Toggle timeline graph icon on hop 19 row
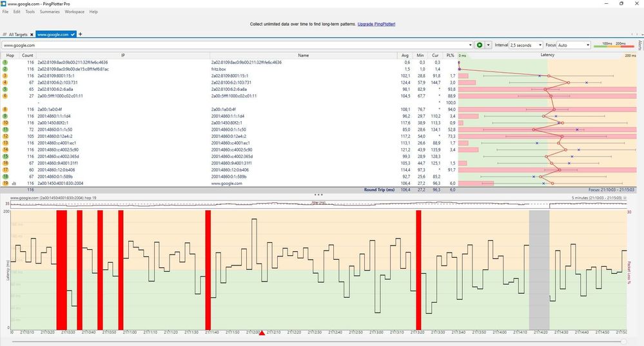This screenshot has width=644, height=346. (x=14, y=184)
